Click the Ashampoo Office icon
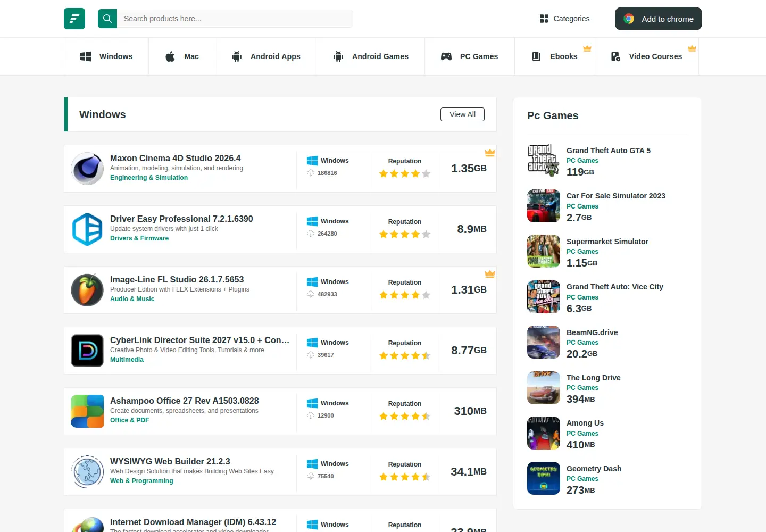Viewport: 766px width, 532px height. coord(87,411)
